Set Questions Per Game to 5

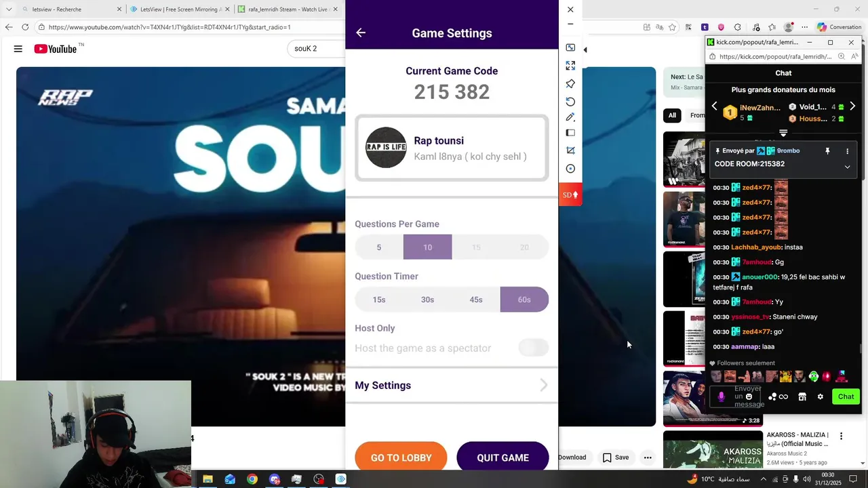[379, 247]
